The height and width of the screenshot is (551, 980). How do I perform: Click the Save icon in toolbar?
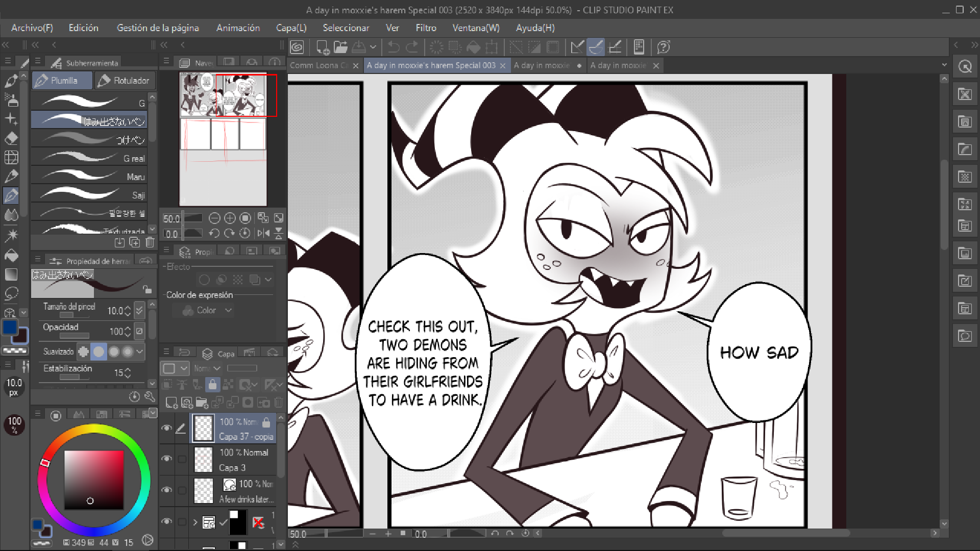[359, 47]
